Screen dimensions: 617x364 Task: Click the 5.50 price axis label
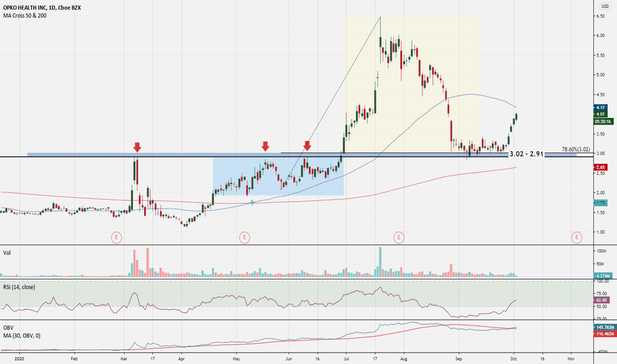(x=600, y=56)
